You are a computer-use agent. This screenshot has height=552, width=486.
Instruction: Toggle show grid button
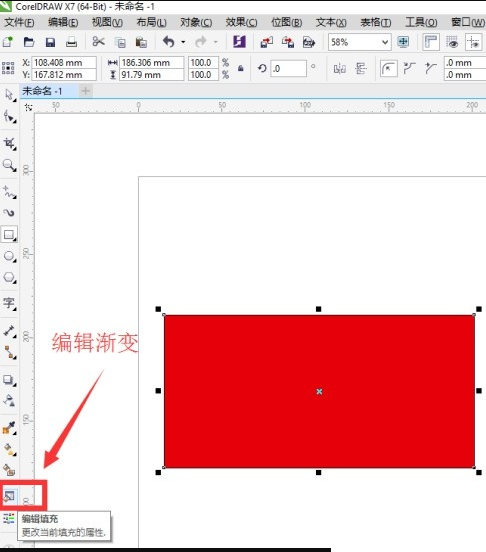452,42
